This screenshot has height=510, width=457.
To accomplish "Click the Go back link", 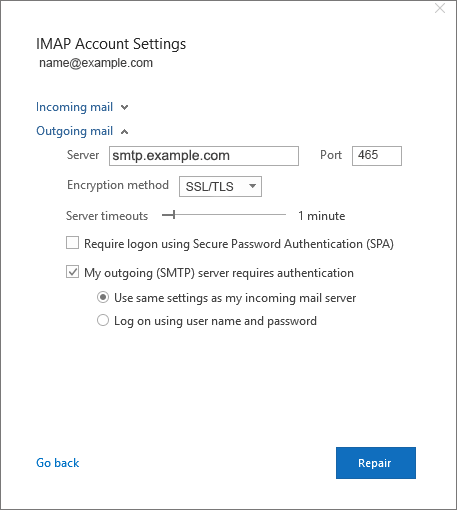I will click(58, 463).
